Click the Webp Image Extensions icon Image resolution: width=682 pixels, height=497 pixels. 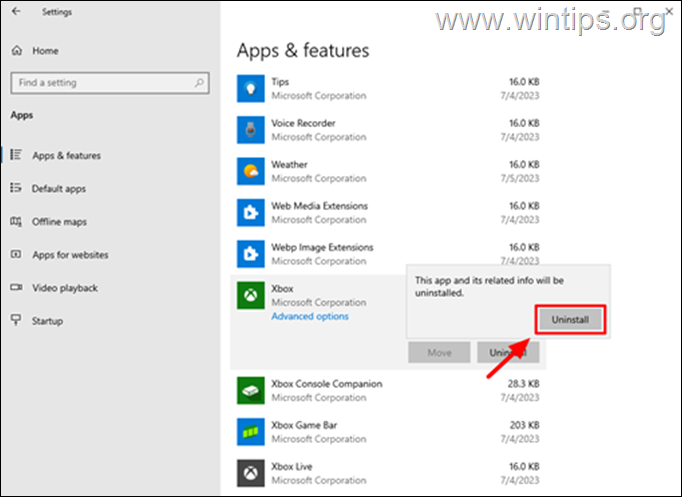click(251, 254)
